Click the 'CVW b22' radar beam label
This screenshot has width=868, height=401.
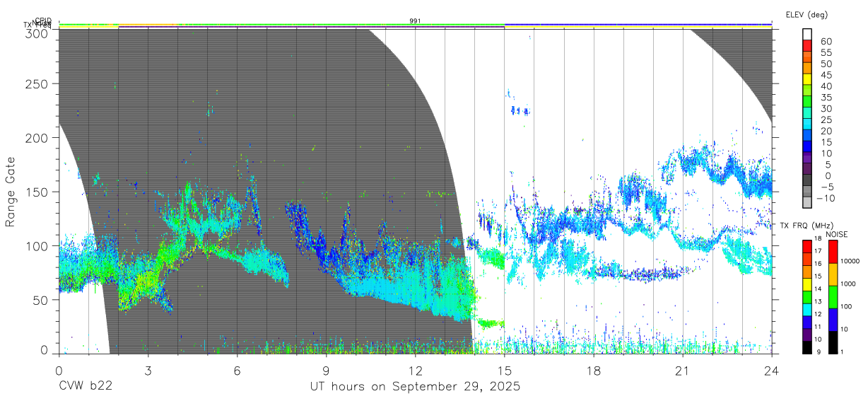pyautogui.click(x=86, y=387)
